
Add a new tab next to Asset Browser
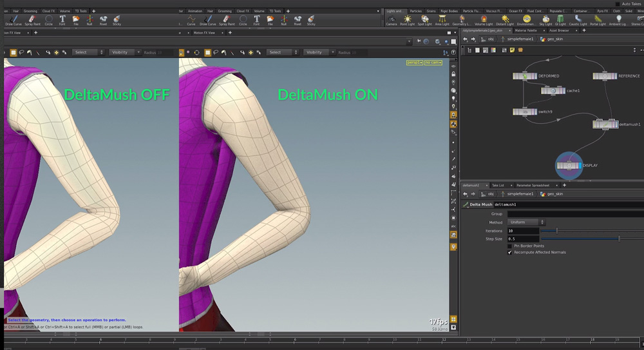click(584, 30)
